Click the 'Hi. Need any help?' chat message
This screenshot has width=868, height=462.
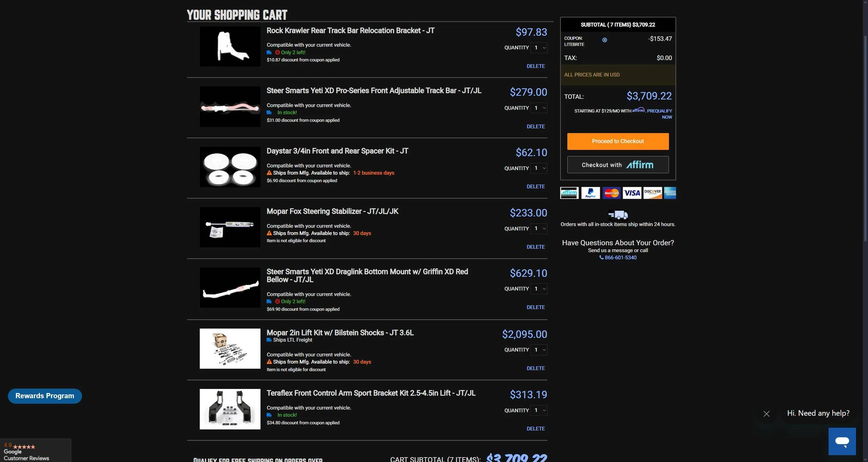[818, 413]
